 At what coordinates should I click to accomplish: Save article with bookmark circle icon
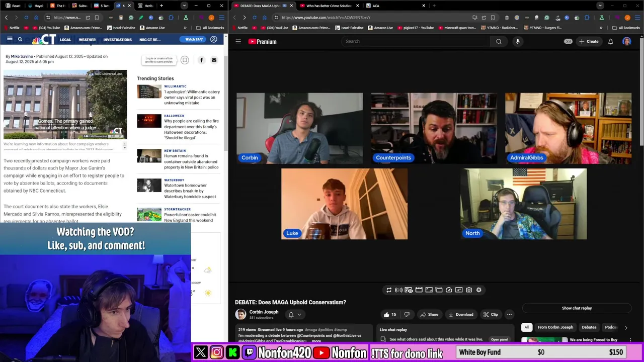185,60
